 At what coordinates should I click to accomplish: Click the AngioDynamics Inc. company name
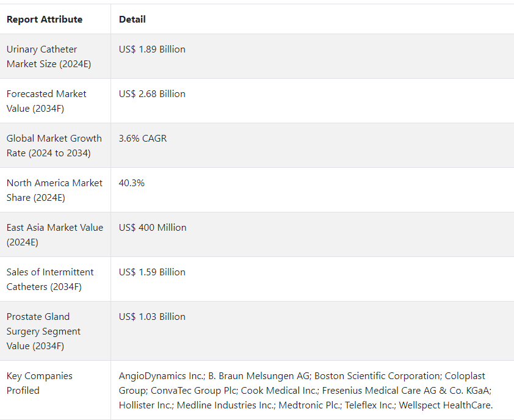click(161, 376)
